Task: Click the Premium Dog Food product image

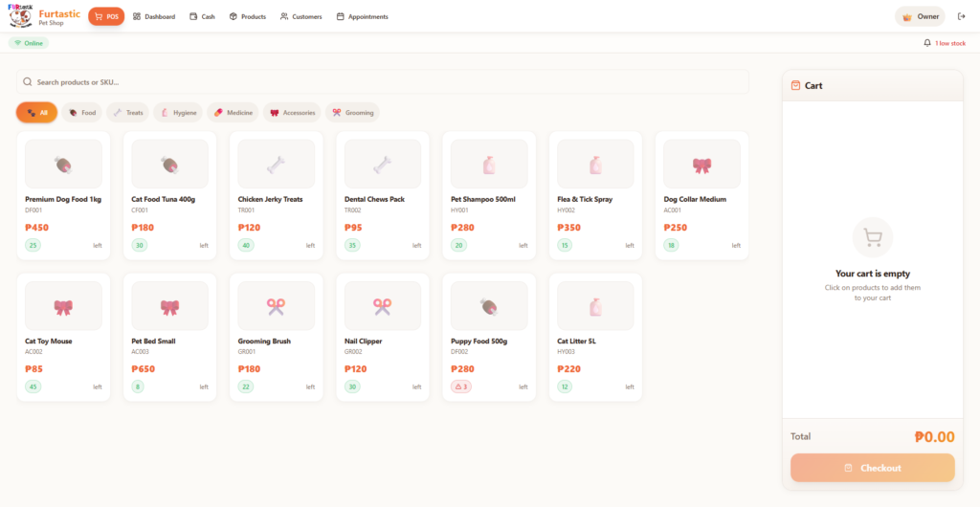Action: 63,165
